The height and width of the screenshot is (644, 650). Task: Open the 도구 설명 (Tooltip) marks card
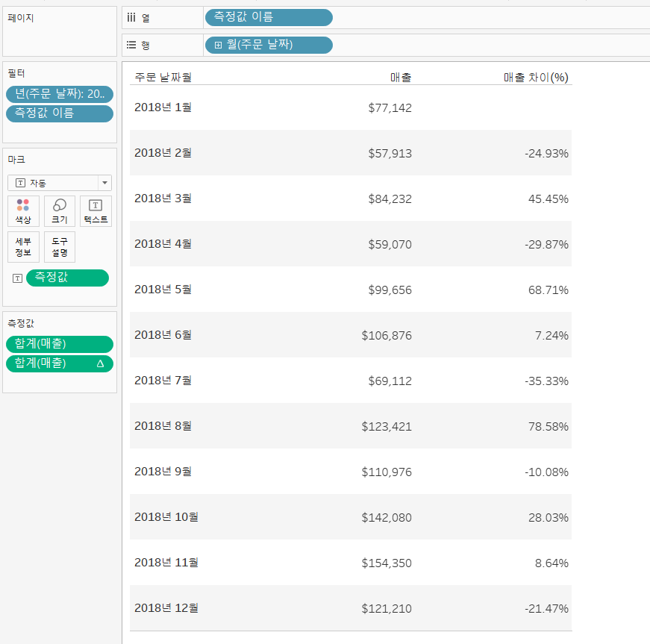tap(60, 247)
